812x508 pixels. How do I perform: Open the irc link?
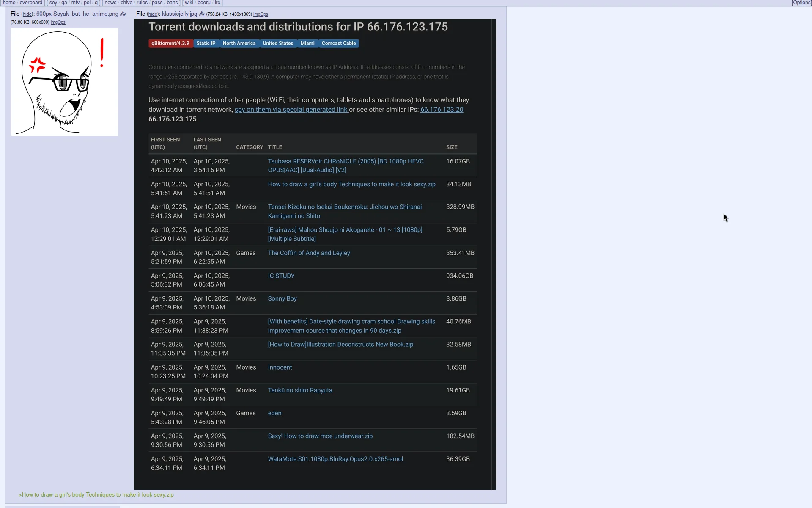coord(217,3)
